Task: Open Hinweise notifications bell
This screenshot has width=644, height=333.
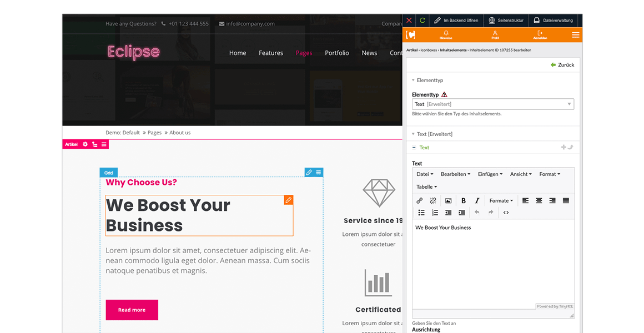Action: [445, 34]
